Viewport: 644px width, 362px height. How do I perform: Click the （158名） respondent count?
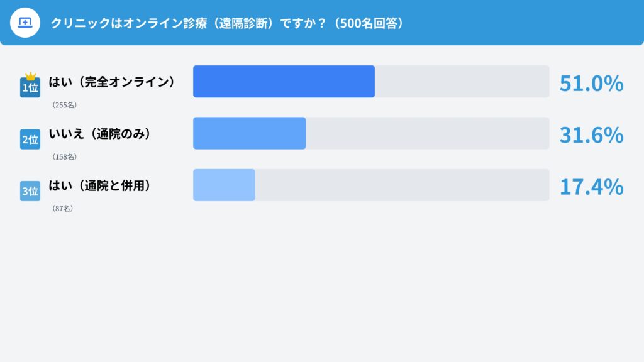click(64, 157)
